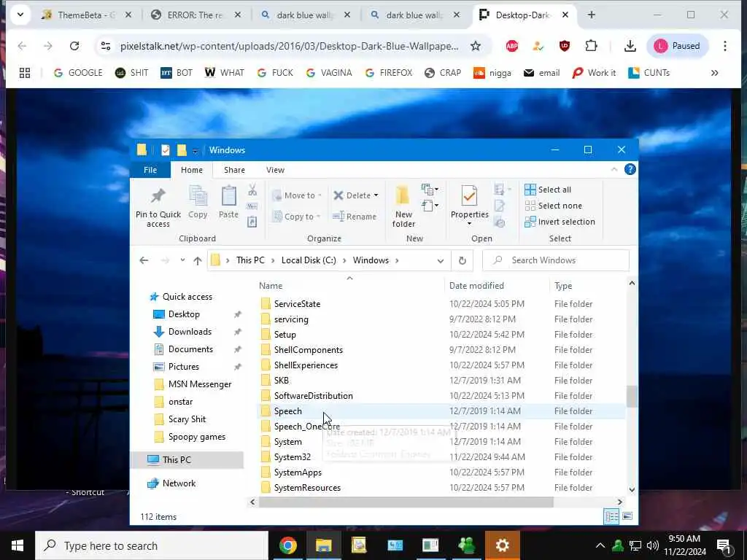The height and width of the screenshot is (560, 747).
Task: Open site information icon in address bar
Action: pos(105,46)
